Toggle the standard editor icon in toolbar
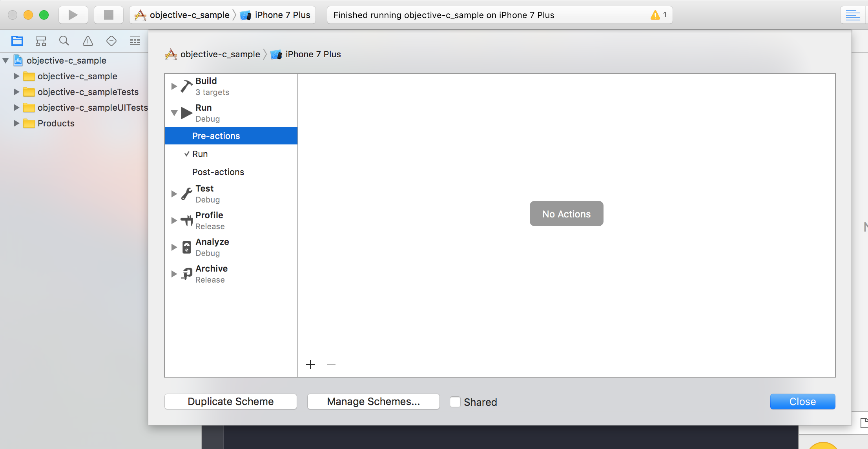Screen dimensions: 868x449 click(x=853, y=15)
